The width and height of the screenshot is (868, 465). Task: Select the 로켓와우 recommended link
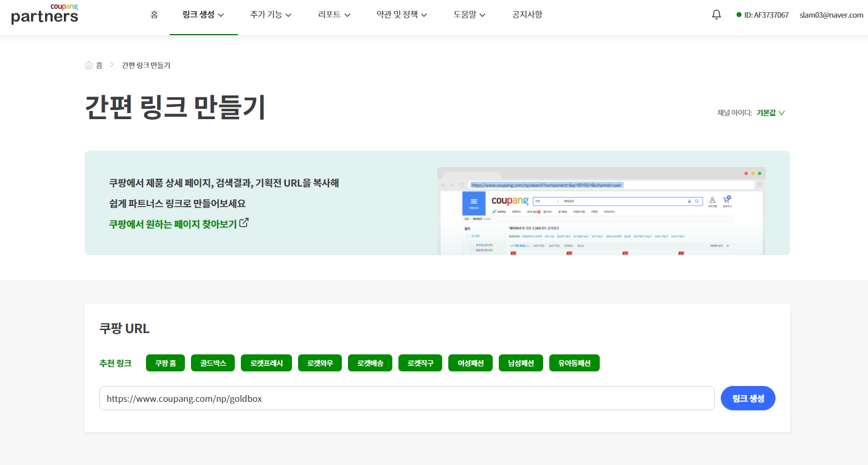[x=320, y=363]
